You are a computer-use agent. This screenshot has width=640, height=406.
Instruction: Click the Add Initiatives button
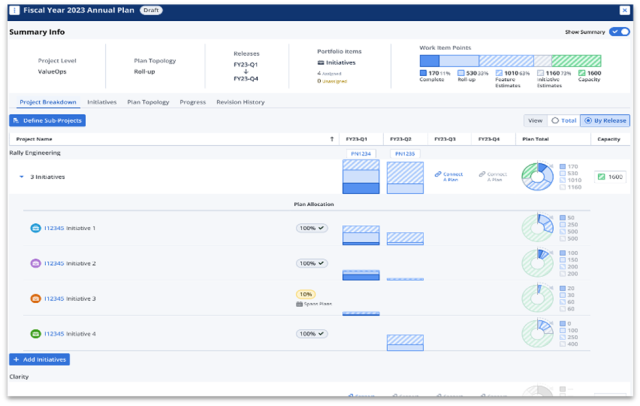tap(40, 359)
